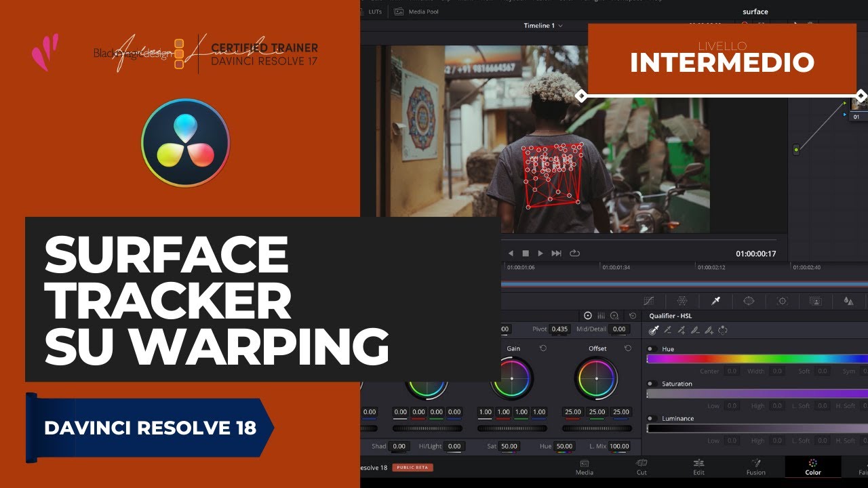Image resolution: width=868 pixels, height=488 pixels.
Task: Click the Offset red 25.00 value
Action: point(574,411)
